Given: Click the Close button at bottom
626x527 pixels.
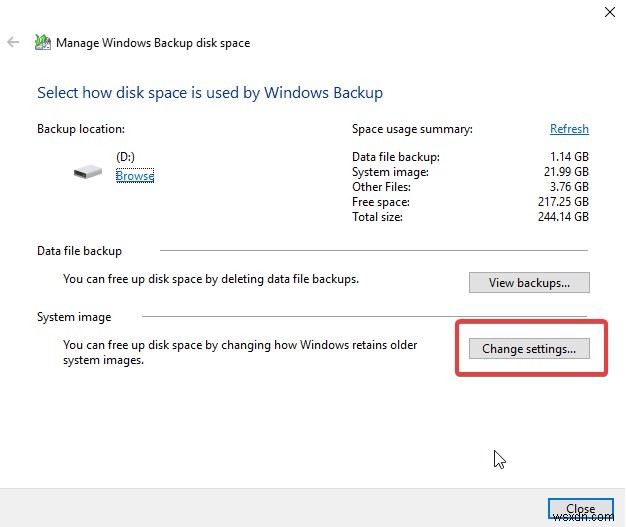Looking at the screenshot, I should [x=580, y=509].
